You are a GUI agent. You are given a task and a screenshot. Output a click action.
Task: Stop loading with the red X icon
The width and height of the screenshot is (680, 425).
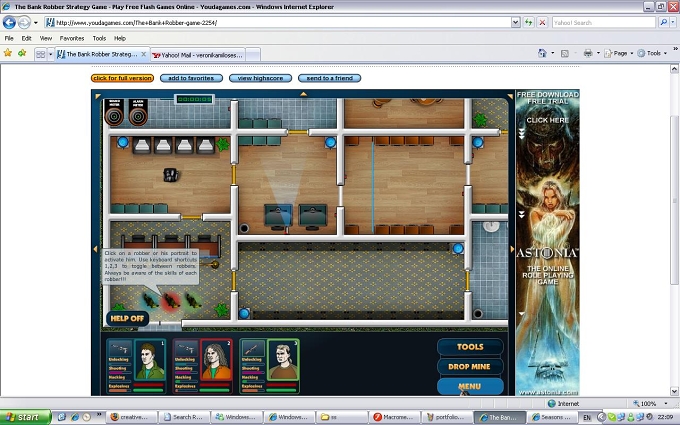[542, 23]
